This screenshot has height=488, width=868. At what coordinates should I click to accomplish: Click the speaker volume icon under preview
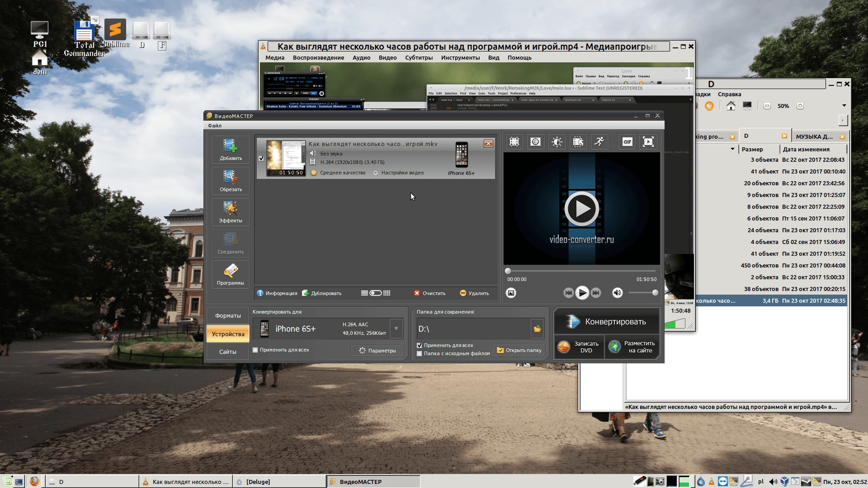[617, 293]
